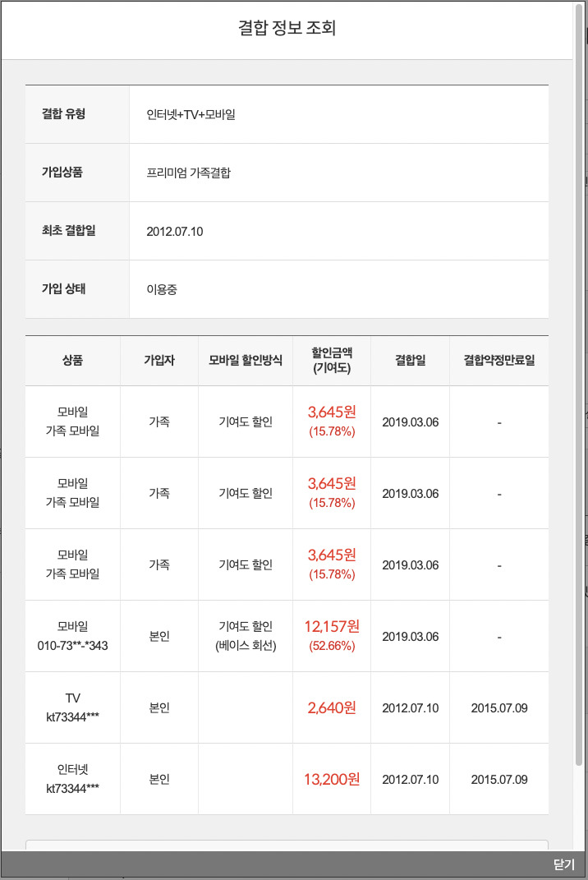Click the 결합 정보 조회 dialog title
588x880 pixels.
287,28
